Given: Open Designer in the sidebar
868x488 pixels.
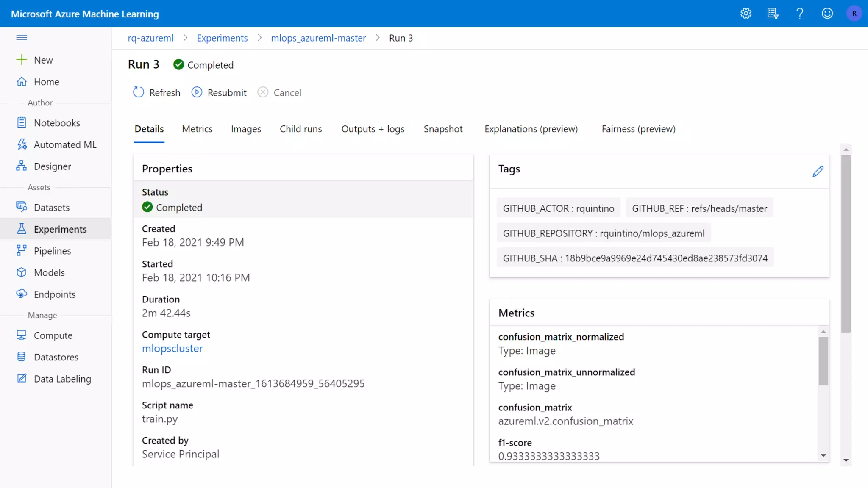Looking at the screenshot, I should tap(52, 166).
